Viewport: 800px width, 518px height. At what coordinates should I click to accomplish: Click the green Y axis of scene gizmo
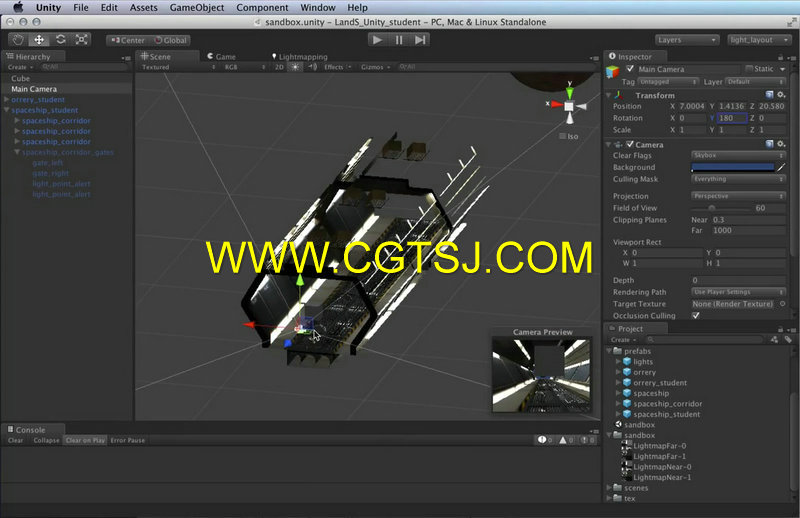point(569,92)
